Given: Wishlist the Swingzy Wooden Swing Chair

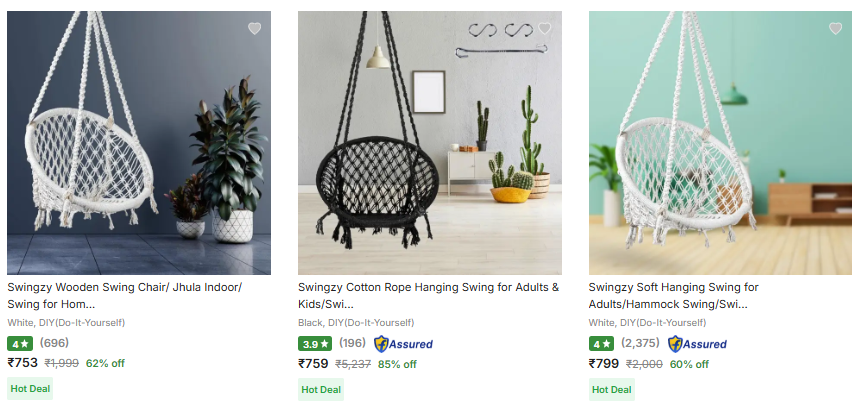Looking at the screenshot, I should click(254, 29).
